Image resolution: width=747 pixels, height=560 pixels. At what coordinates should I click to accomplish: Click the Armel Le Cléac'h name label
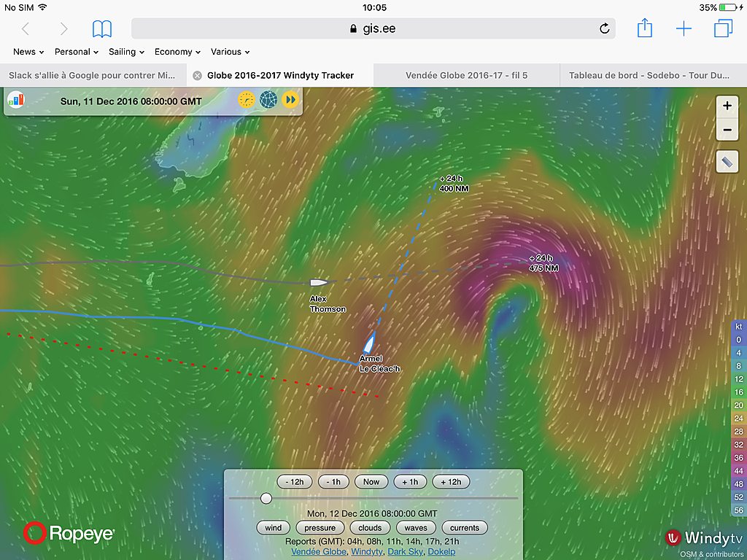379,364
